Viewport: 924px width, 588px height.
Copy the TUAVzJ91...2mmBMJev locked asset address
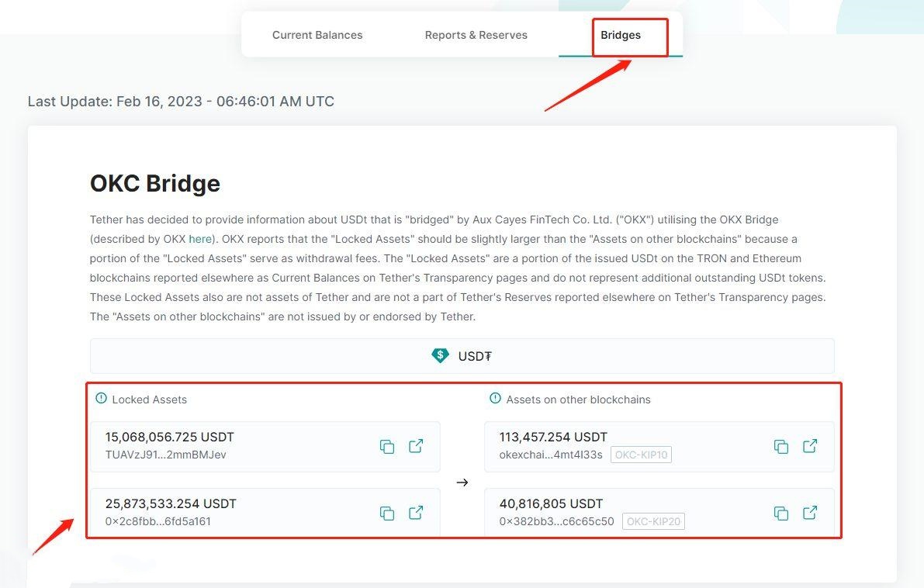[x=387, y=447]
